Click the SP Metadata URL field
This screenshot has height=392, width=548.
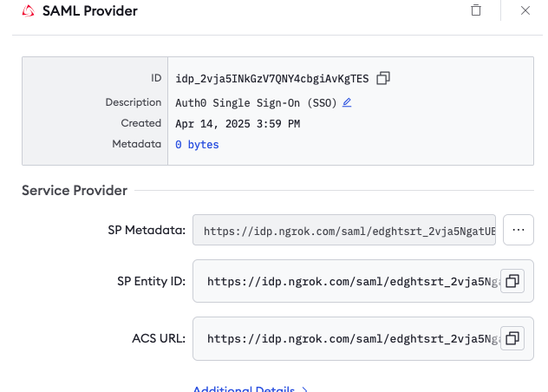click(344, 230)
